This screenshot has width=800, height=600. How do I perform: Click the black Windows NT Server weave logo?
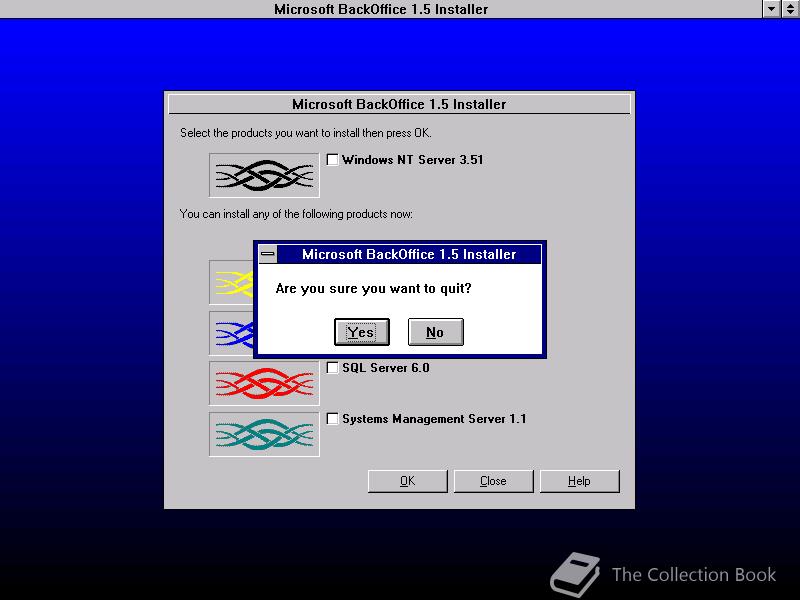click(x=264, y=175)
